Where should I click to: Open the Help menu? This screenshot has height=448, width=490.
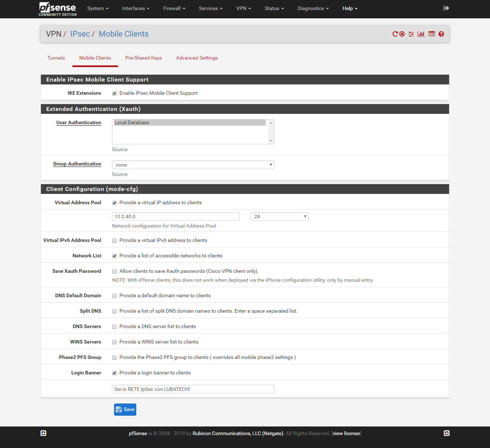(350, 8)
